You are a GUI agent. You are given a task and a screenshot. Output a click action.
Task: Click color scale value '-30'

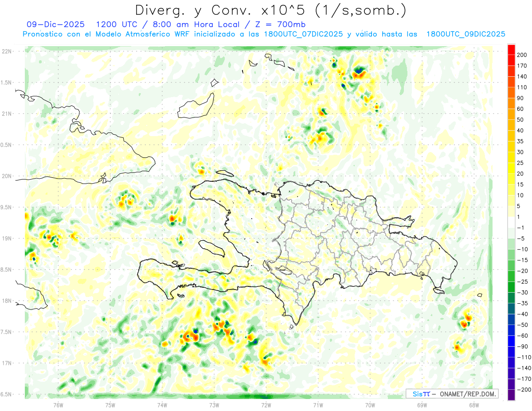tap(522, 293)
